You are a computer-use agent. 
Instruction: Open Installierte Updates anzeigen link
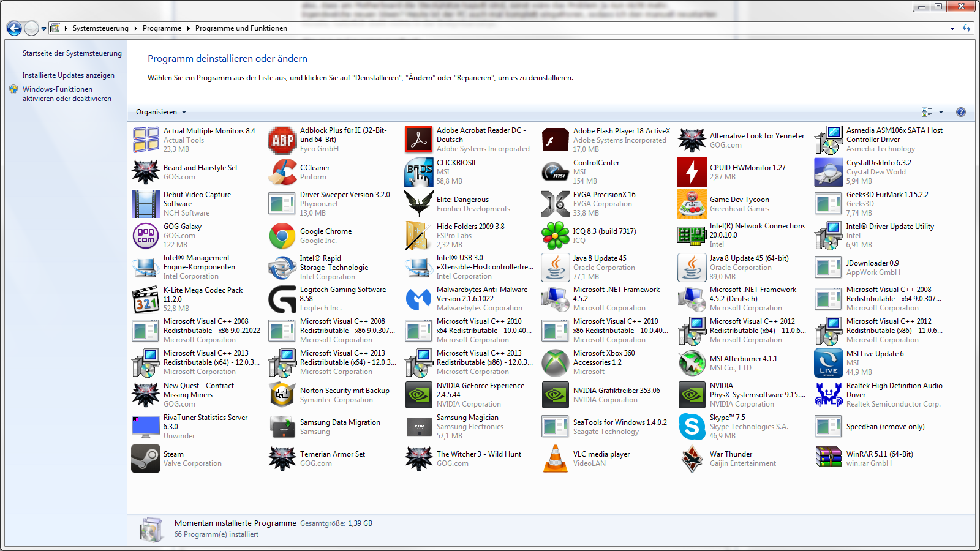pyautogui.click(x=69, y=75)
